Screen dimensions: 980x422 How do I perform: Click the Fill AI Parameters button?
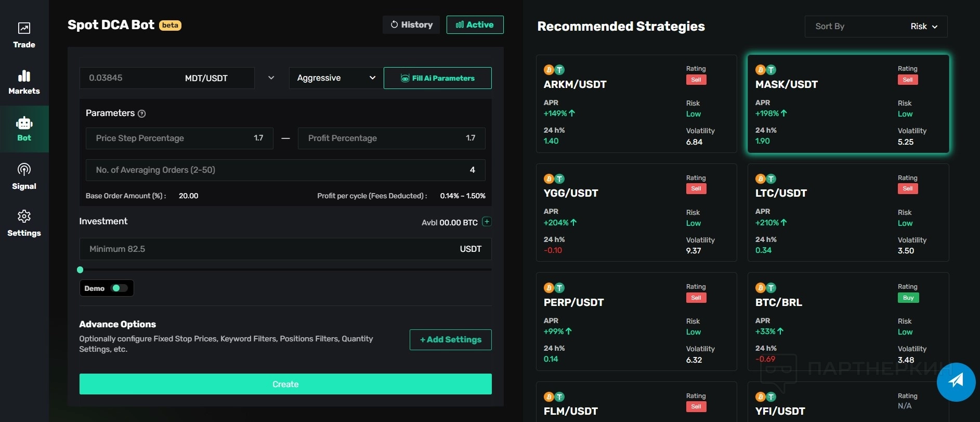[437, 78]
